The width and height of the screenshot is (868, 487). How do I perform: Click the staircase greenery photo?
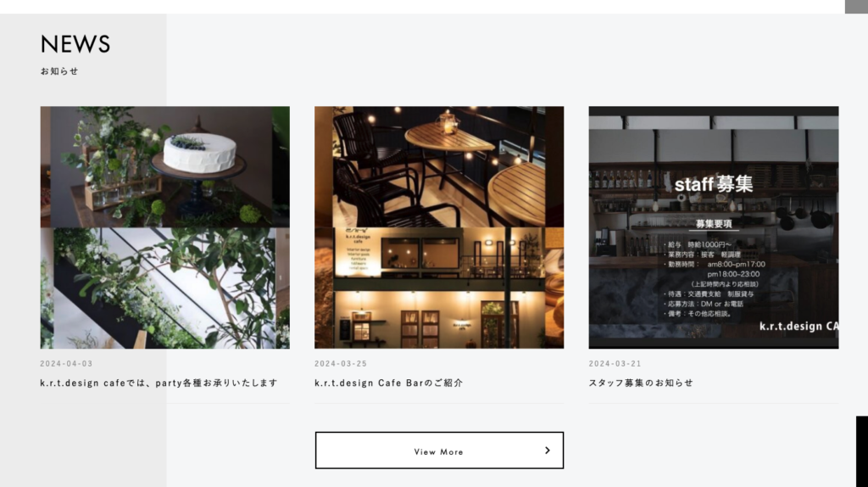(164, 288)
